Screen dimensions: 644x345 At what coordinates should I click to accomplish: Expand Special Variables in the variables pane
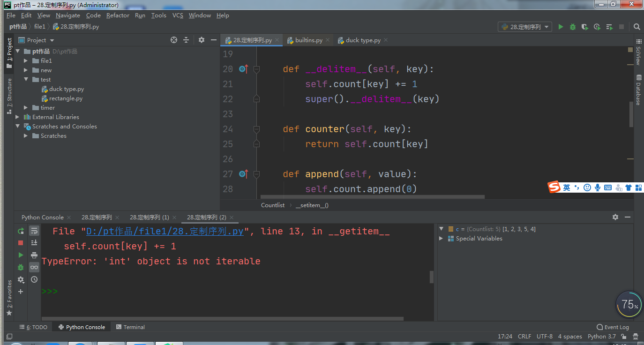click(x=441, y=239)
